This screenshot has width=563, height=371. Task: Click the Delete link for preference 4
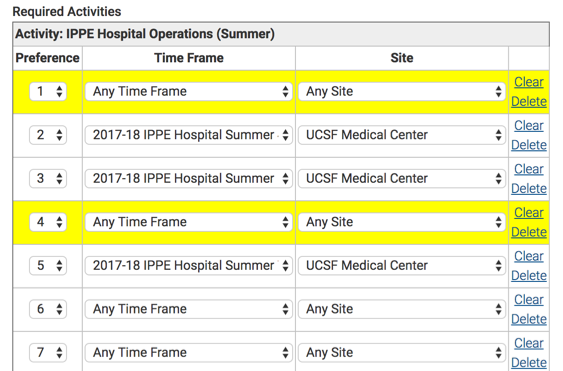pyautogui.click(x=529, y=232)
